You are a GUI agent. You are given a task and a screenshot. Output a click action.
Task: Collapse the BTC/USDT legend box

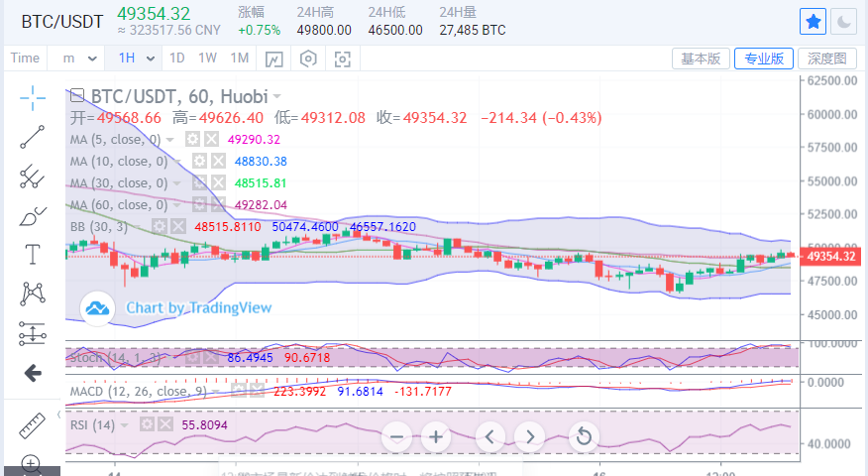click(76, 96)
